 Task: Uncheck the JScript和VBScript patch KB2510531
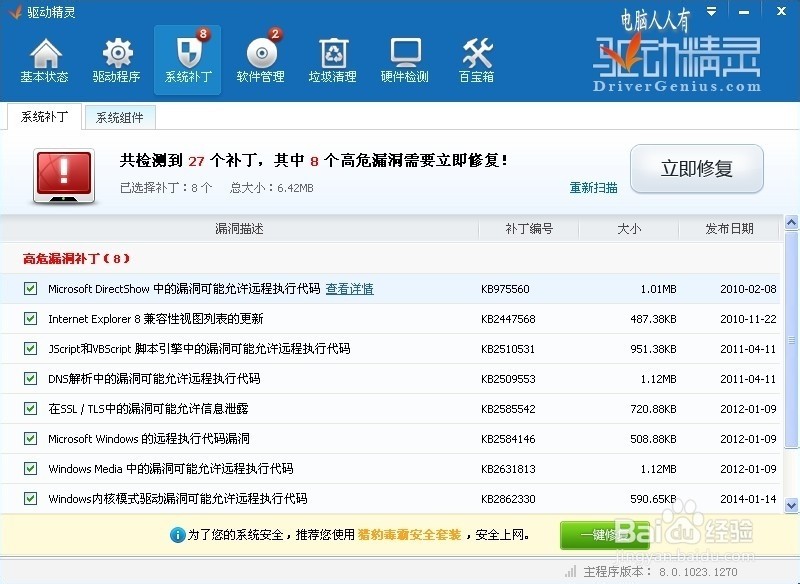(31, 349)
